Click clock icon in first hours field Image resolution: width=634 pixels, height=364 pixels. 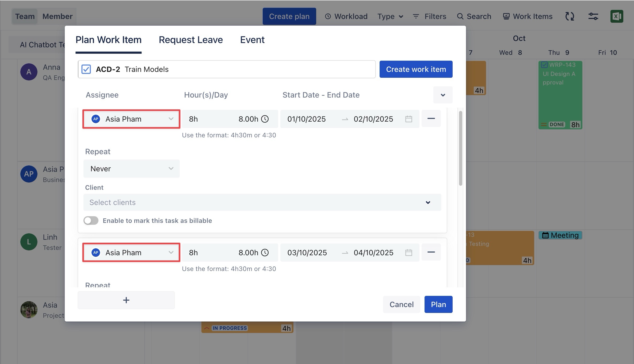coord(265,119)
